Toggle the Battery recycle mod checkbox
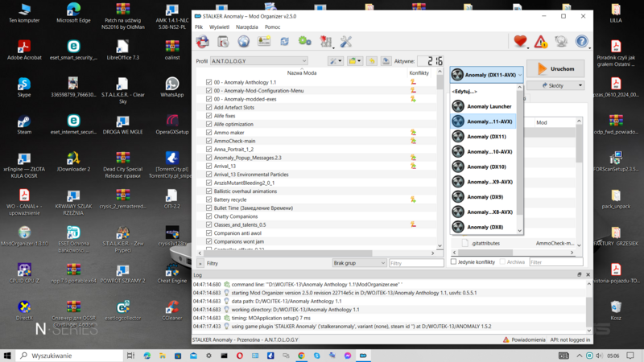644x362 pixels. coord(209,200)
